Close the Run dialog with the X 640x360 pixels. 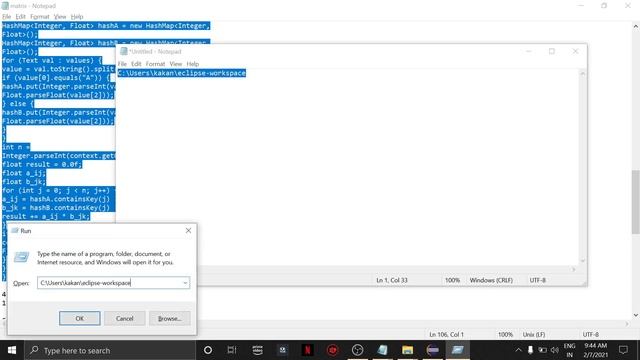[188, 231]
